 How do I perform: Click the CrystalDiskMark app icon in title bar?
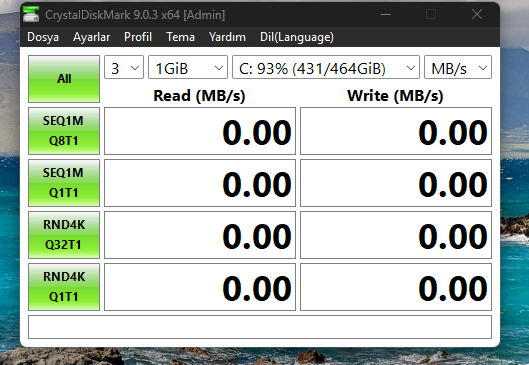[x=31, y=15]
